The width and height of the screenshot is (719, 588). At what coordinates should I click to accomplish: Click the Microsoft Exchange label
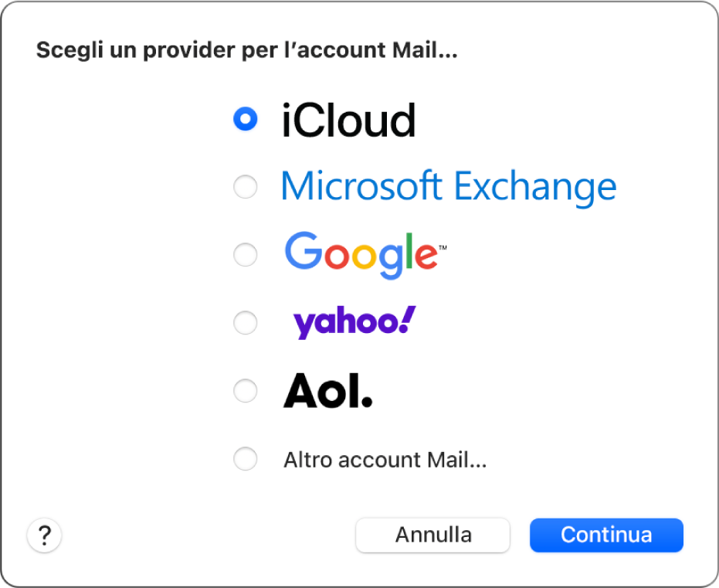(x=449, y=185)
